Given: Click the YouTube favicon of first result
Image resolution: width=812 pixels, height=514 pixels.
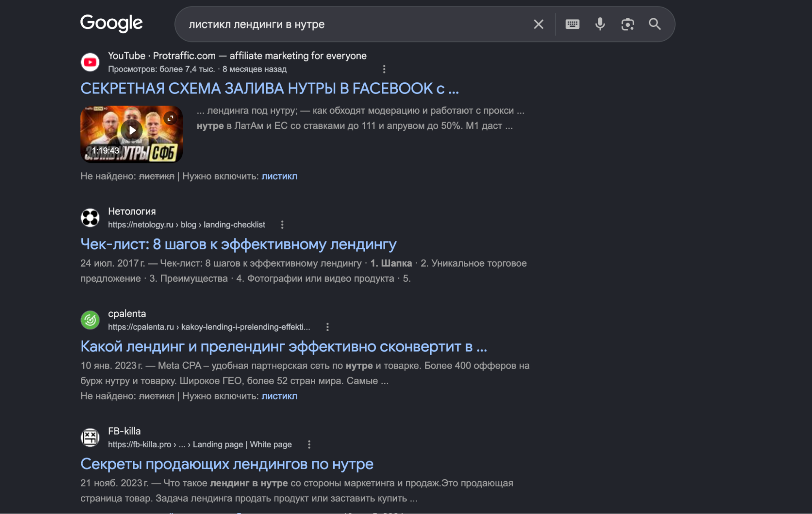Looking at the screenshot, I should coord(90,62).
